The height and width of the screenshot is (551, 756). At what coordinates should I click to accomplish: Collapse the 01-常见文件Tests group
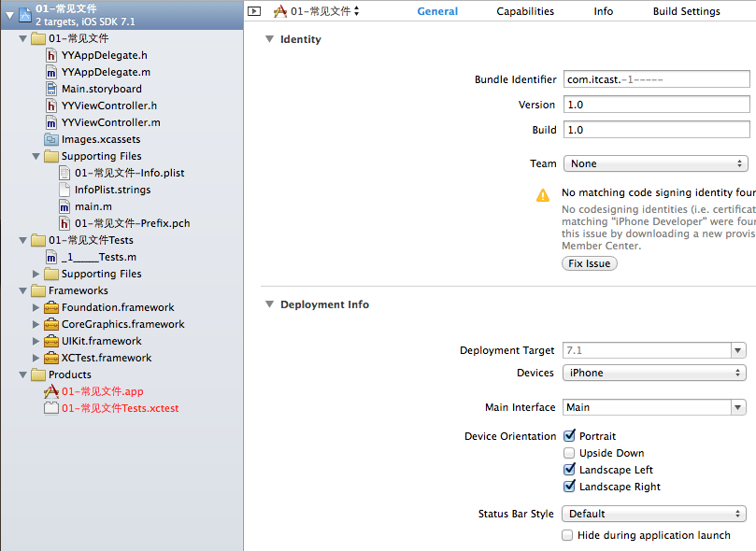pos(22,240)
